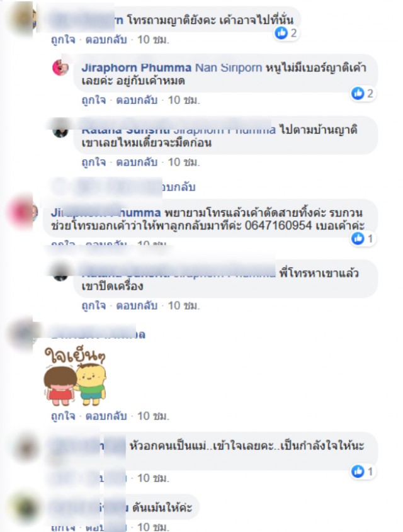This screenshot has width=403, height=532.
Task: Click the '10 ชม.' timestamp of first comment
Action: point(153,40)
